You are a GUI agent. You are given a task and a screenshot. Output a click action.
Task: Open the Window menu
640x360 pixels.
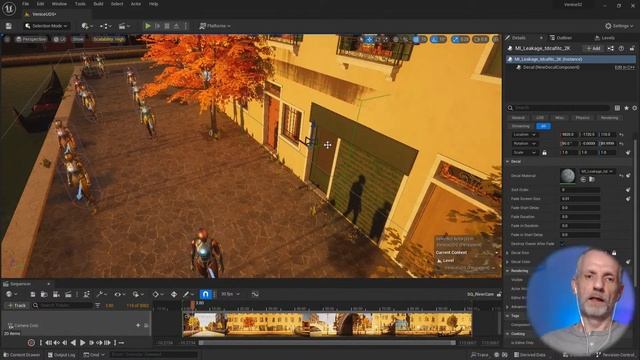tap(59, 4)
